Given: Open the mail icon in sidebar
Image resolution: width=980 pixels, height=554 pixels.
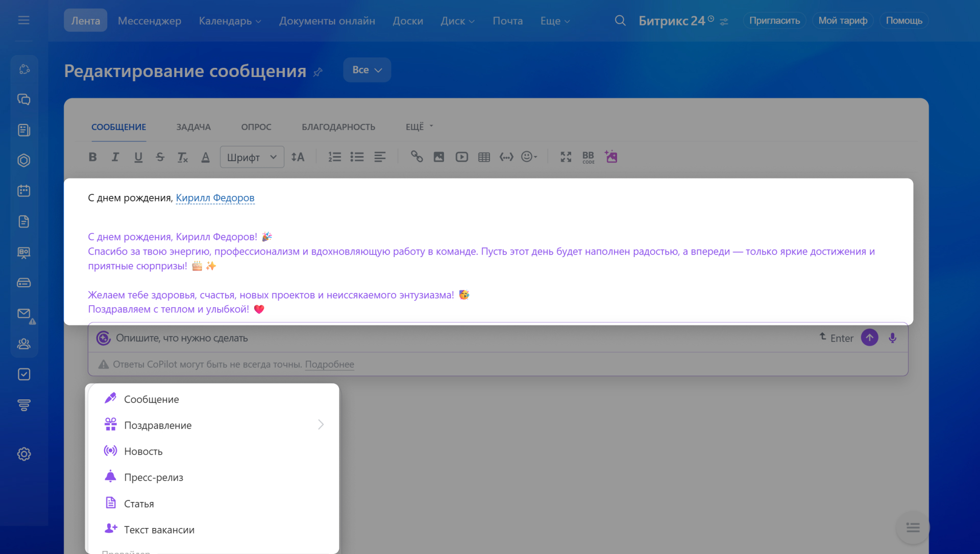Looking at the screenshot, I should (24, 314).
